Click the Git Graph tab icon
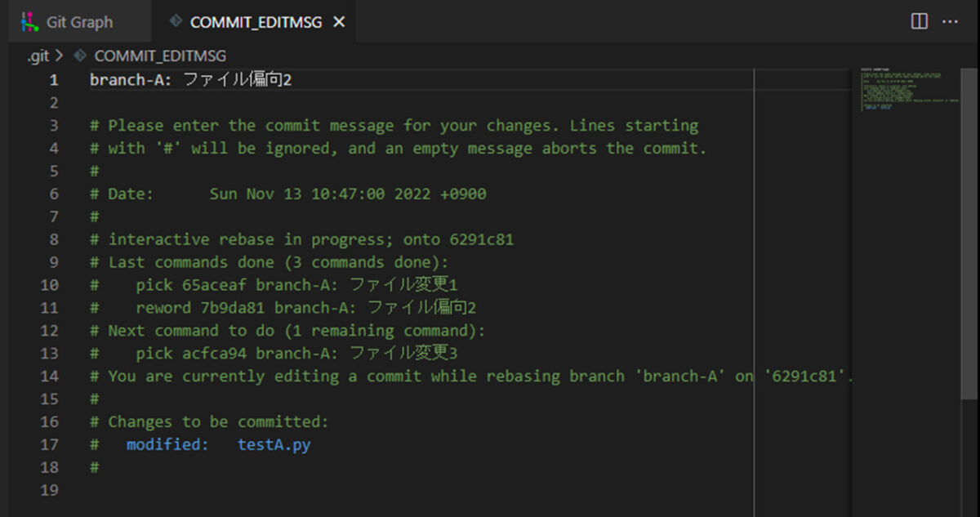This screenshot has width=980, height=517. click(x=30, y=22)
